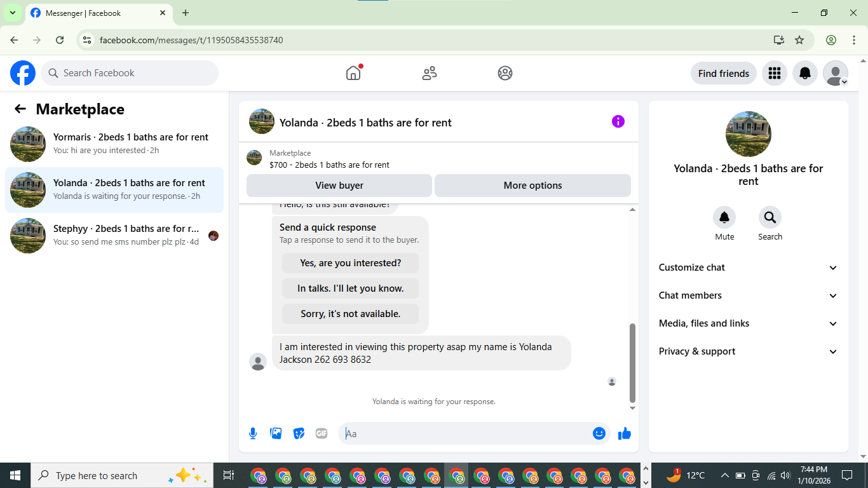The width and height of the screenshot is (868, 488).
Task: Expand Media, files and links section
Action: pyautogui.click(x=749, y=323)
